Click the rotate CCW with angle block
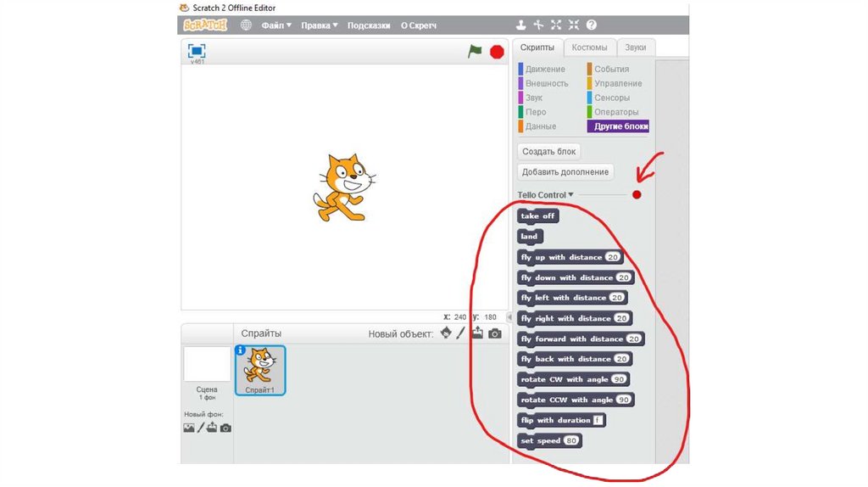868x487 pixels. (x=576, y=400)
